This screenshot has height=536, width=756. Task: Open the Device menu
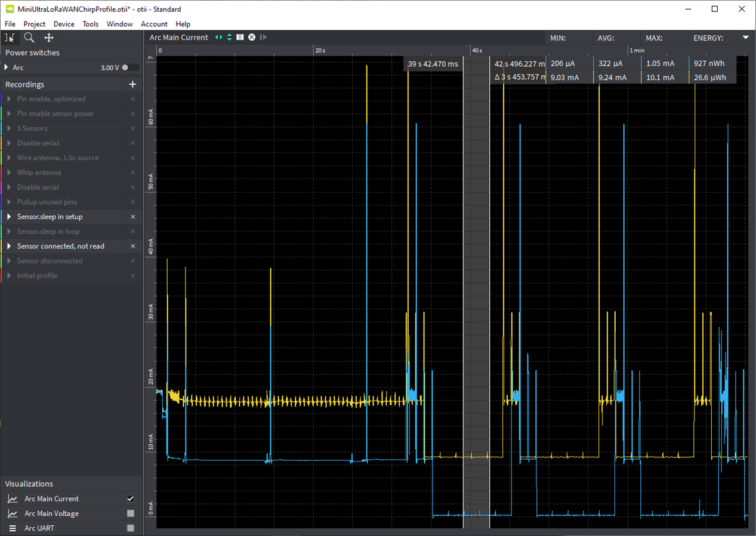click(x=64, y=24)
